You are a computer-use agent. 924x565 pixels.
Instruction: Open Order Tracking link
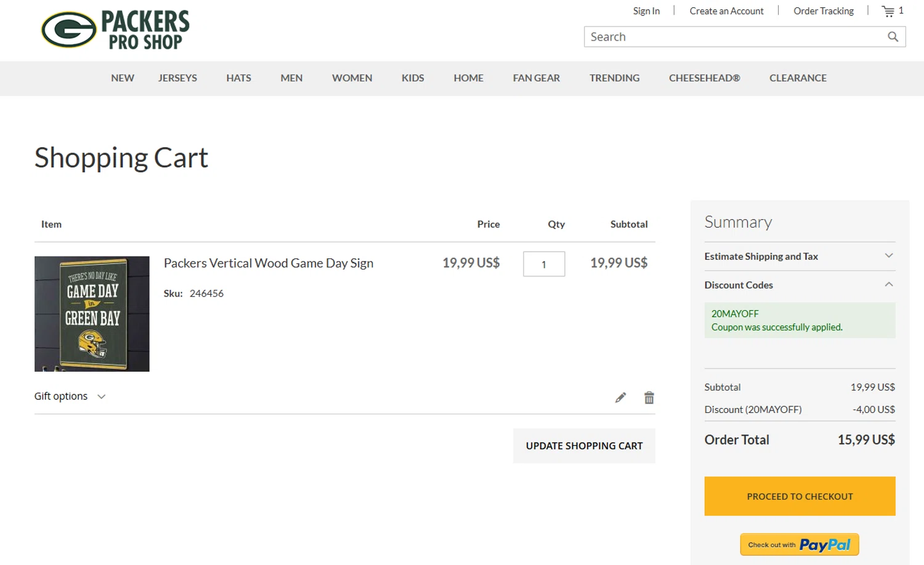click(x=824, y=11)
